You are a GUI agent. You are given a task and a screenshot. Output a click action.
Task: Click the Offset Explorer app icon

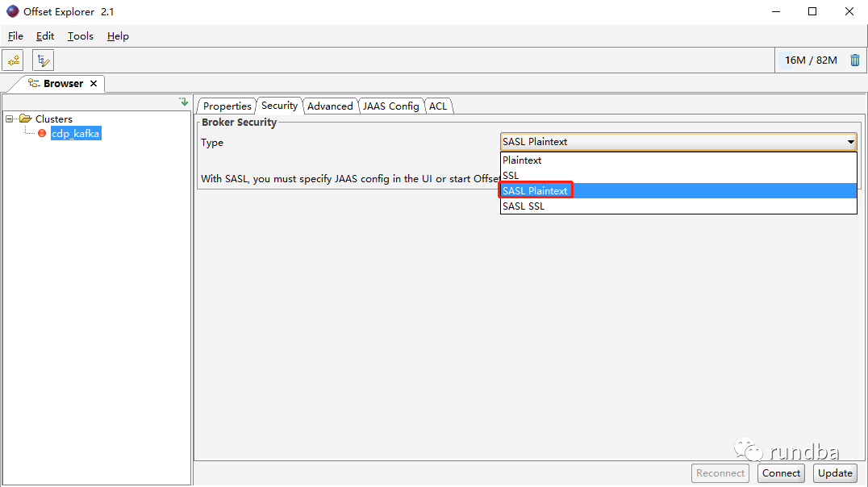(x=12, y=11)
